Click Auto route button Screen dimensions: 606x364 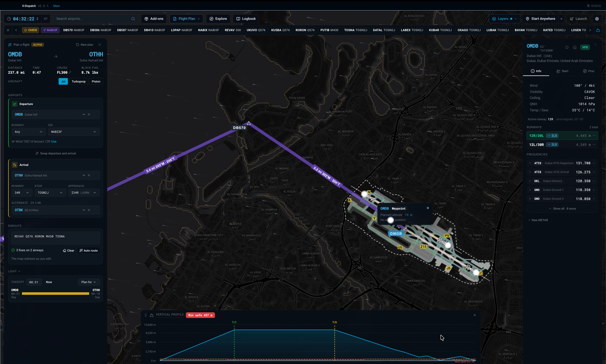89,251
